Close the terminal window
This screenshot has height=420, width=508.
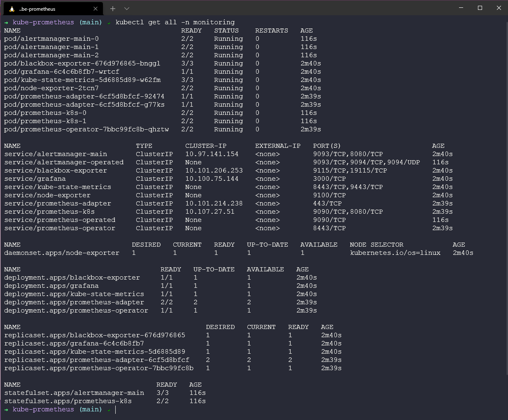coord(499,8)
